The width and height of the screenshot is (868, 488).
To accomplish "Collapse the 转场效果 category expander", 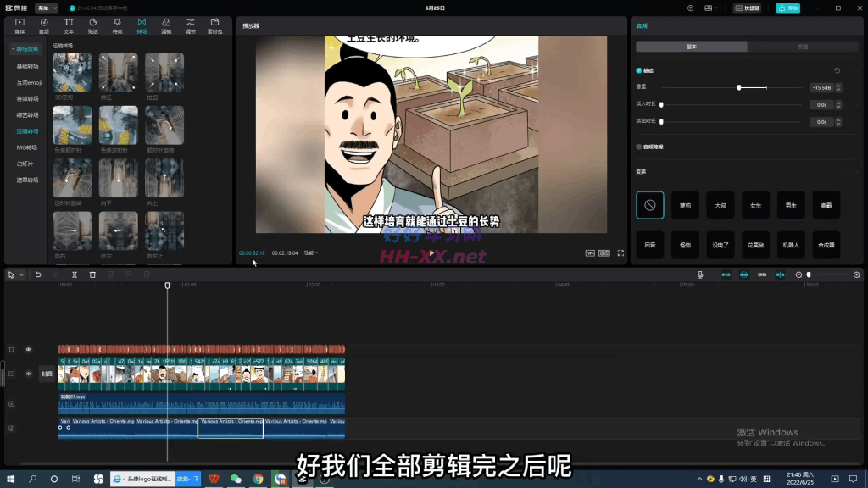I will click(x=13, y=49).
